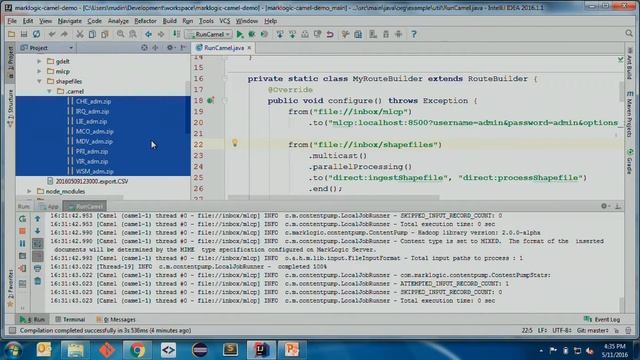Collapse the .camel folder
Image resolution: width=640 pixels, height=360 pixels.
pyautogui.click(x=49, y=91)
